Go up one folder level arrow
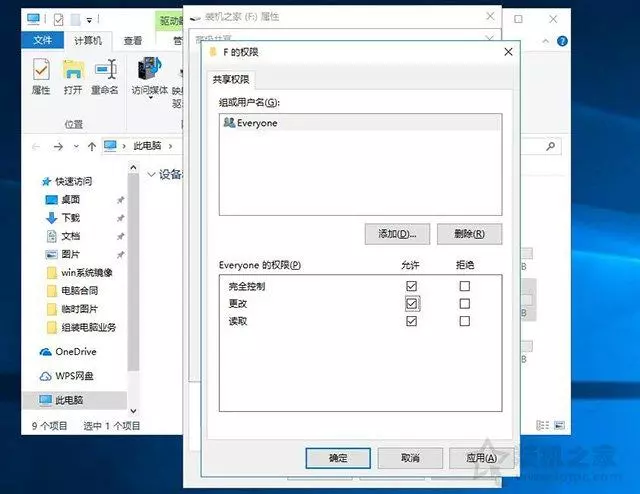Viewport: 640px width, 494px height. click(92, 146)
